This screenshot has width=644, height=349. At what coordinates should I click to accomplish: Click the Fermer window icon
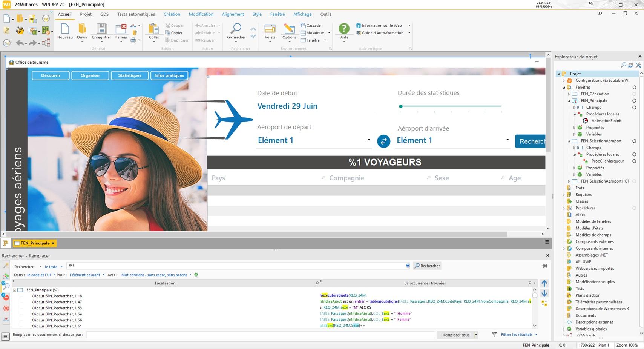pos(121,29)
